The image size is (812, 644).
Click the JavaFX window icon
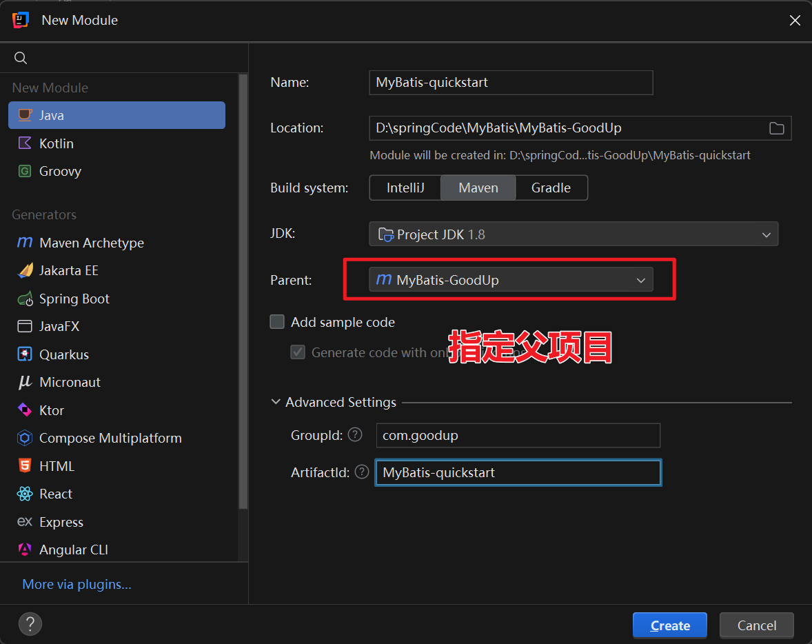[25, 326]
